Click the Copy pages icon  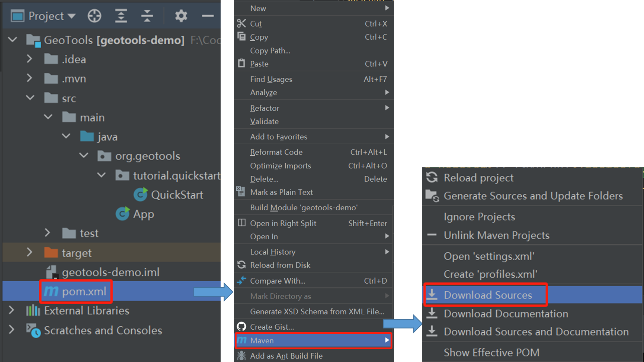click(241, 36)
